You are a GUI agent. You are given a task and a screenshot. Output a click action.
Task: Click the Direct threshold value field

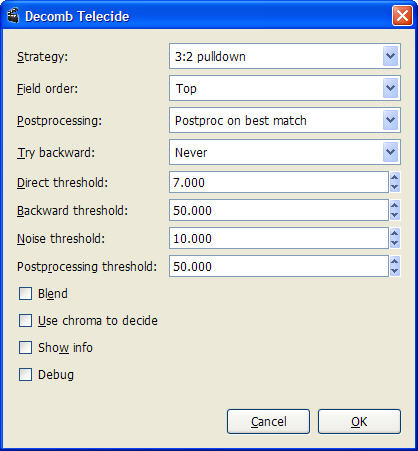[279, 182]
